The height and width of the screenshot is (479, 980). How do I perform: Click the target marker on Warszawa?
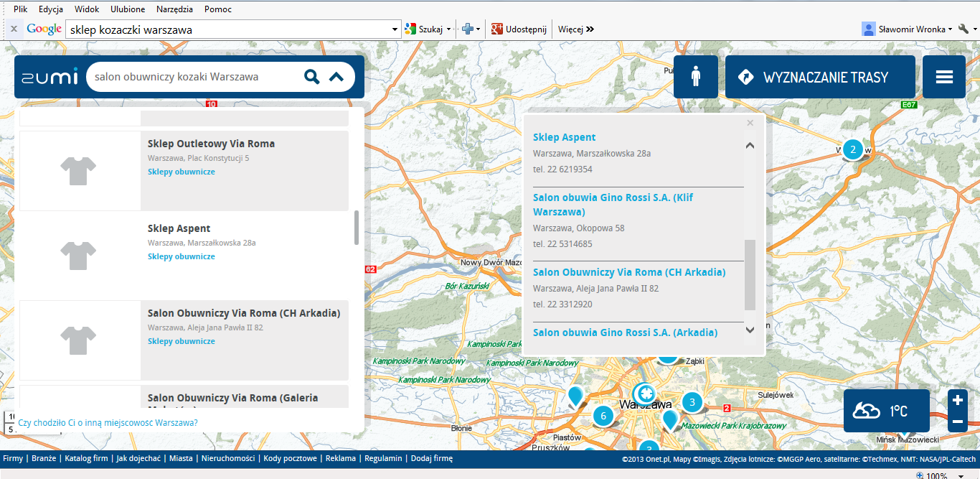pyautogui.click(x=644, y=393)
